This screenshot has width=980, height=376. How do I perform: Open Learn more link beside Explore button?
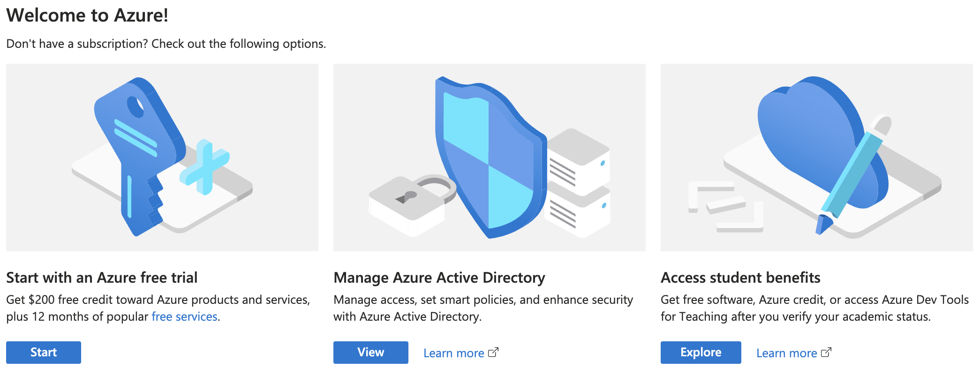tap(787, 353)
